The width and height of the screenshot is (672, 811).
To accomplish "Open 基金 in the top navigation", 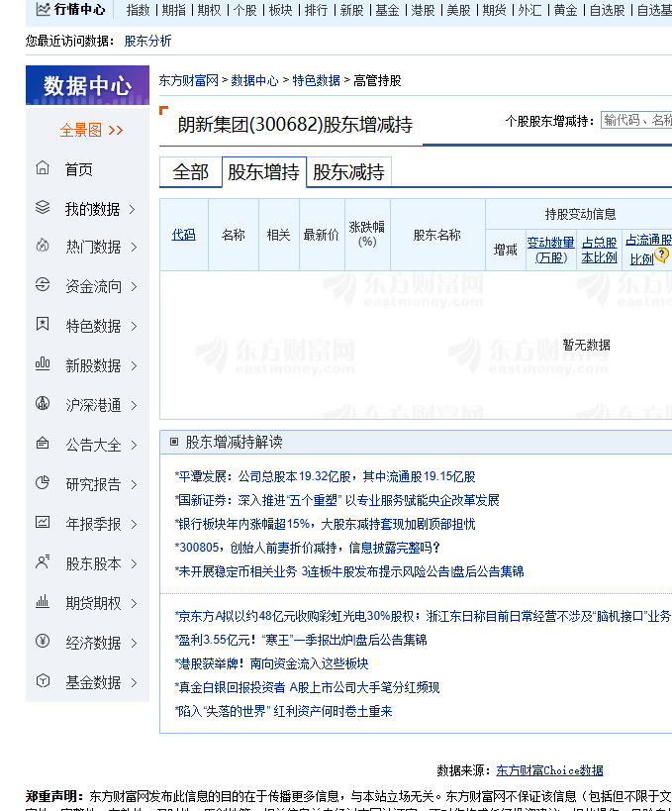I will click(x=387, y=10).
